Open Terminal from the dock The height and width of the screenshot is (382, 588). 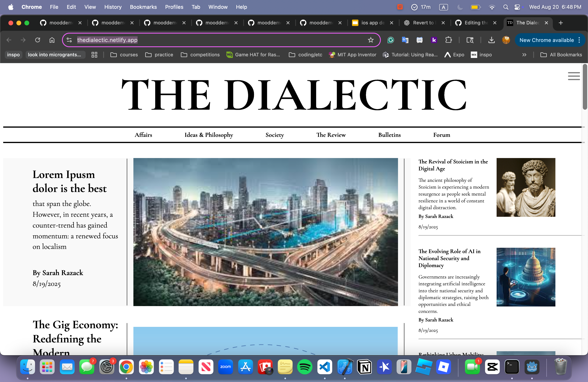(x=512, y=367)
